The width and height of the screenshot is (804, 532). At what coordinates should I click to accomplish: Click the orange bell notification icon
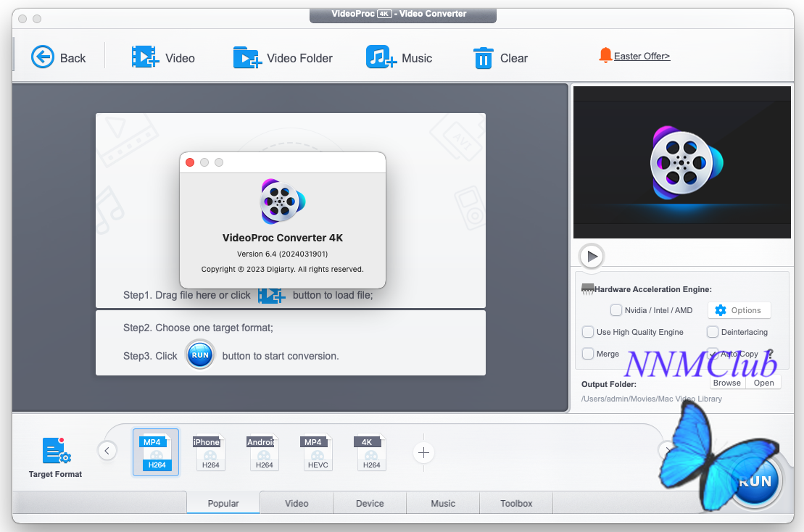coord(605,55)
